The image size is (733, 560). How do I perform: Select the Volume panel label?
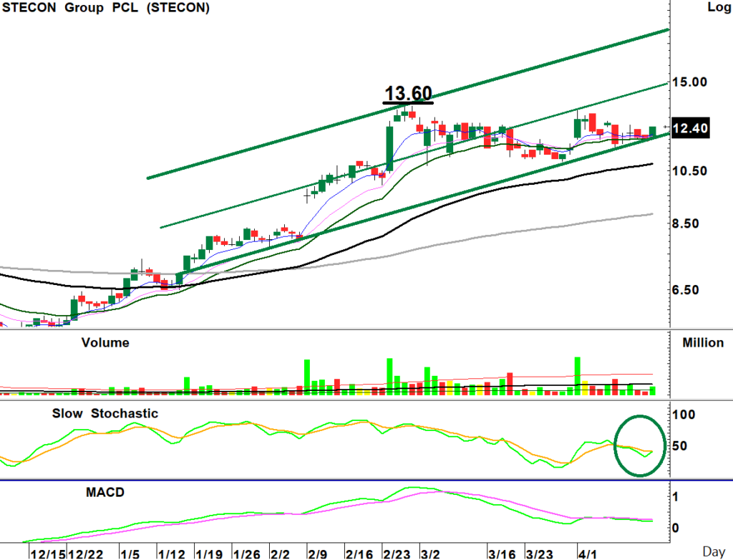point(105,343)
